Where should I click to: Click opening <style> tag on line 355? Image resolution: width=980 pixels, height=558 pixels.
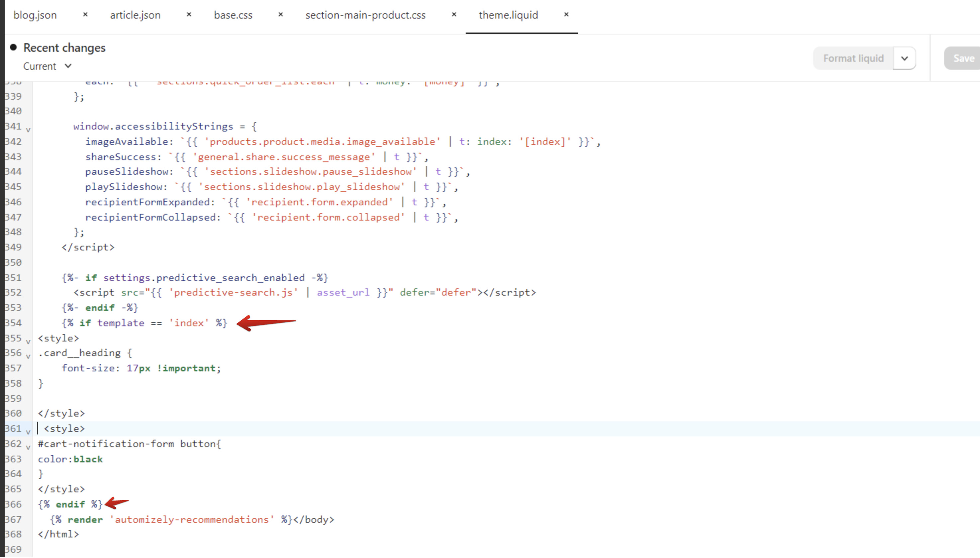[x=58, y=338]
